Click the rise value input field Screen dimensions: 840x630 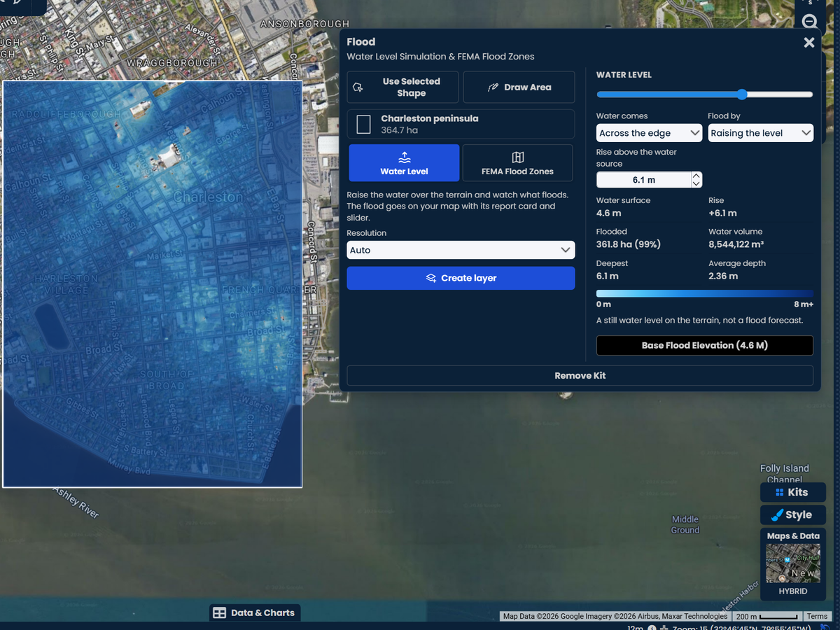643,180
